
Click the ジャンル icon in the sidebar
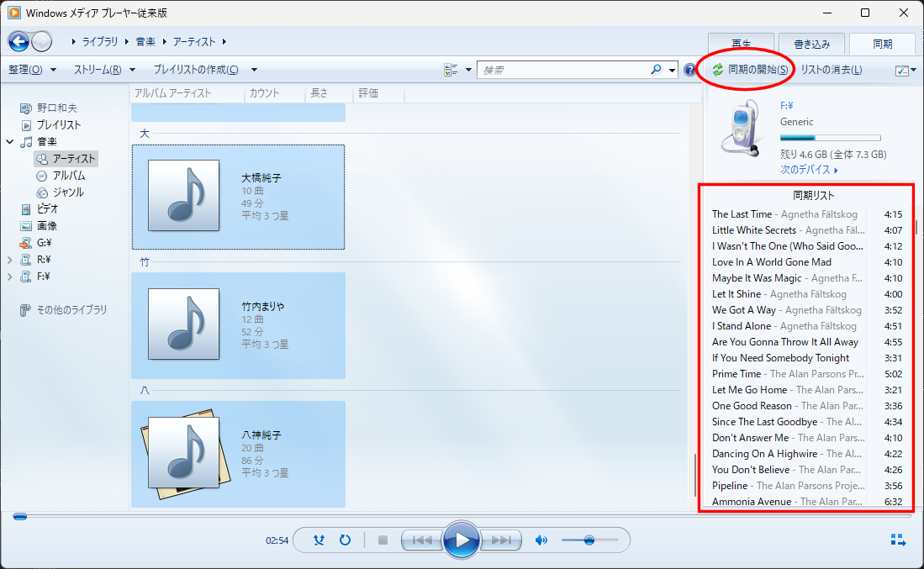pos(41,192)
